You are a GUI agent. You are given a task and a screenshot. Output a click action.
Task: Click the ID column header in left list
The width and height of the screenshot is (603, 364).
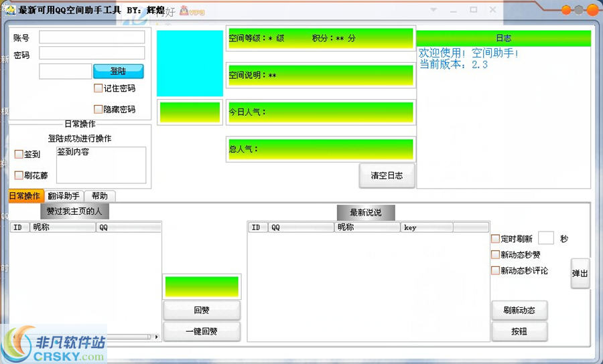19,227
